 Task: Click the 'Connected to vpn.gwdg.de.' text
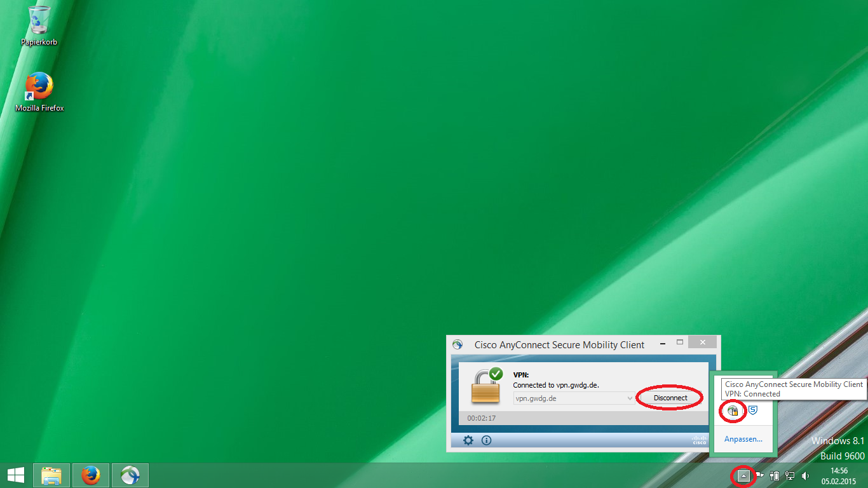click(x=556, y=385)
